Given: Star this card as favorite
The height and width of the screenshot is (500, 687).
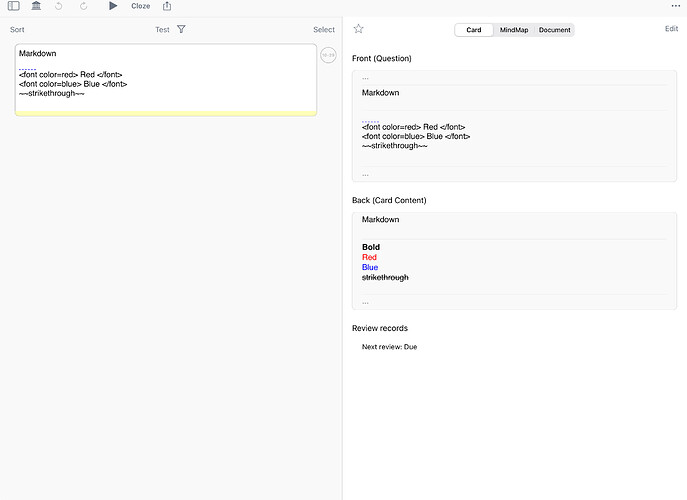Looking at the screenshot, I should click(x=359, y=29).
